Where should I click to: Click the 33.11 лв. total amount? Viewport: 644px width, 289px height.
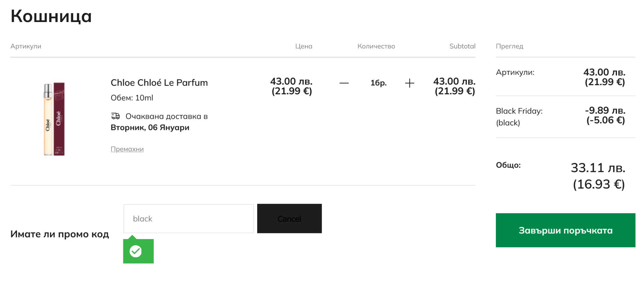pyautogui.click(x=598, y=168)
